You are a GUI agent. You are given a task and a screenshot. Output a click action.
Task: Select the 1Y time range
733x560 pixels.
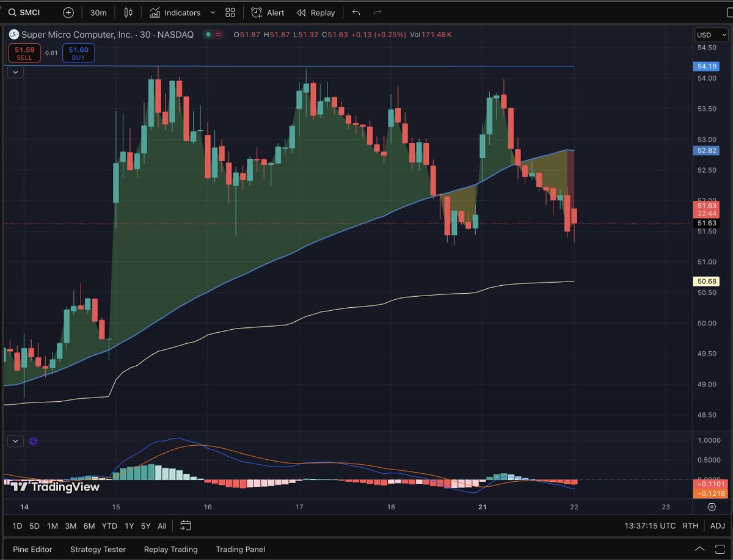point(129,525)
